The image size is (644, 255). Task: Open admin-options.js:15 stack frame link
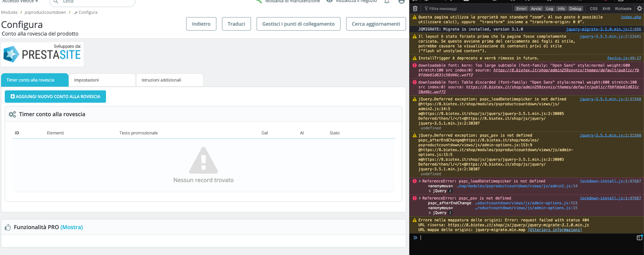[x=526, y=208]
